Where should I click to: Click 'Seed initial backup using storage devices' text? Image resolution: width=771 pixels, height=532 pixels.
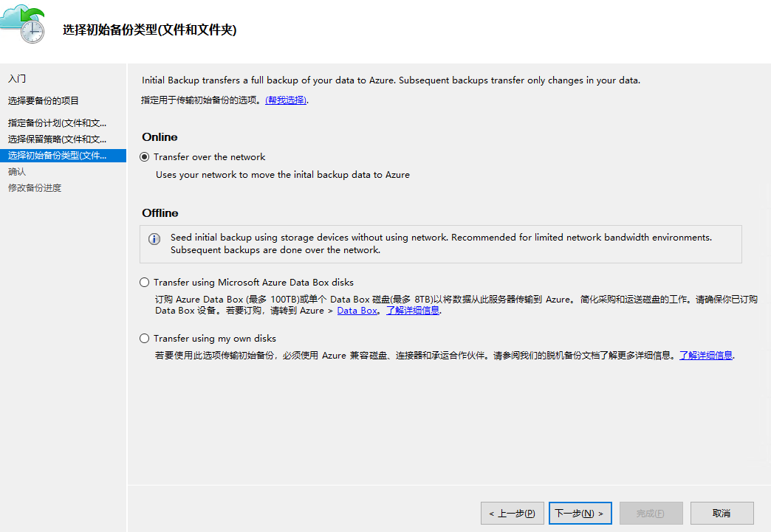coord(441,243)
